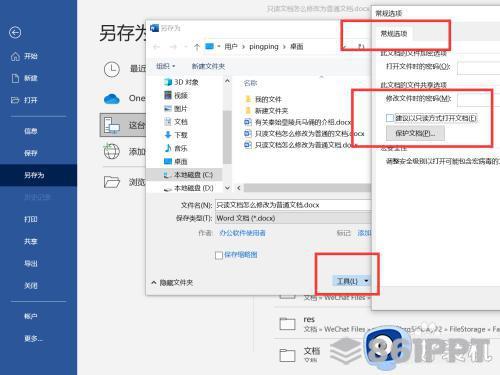
Task: Switch to the 常规选项 tab
Action: [394, 34]
